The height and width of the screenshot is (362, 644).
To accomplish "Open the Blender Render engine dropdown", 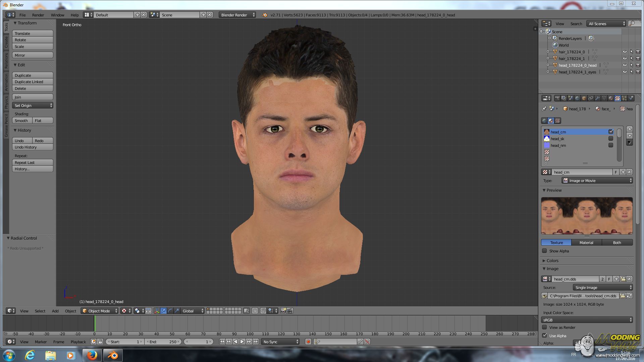I will coord(237,15).
